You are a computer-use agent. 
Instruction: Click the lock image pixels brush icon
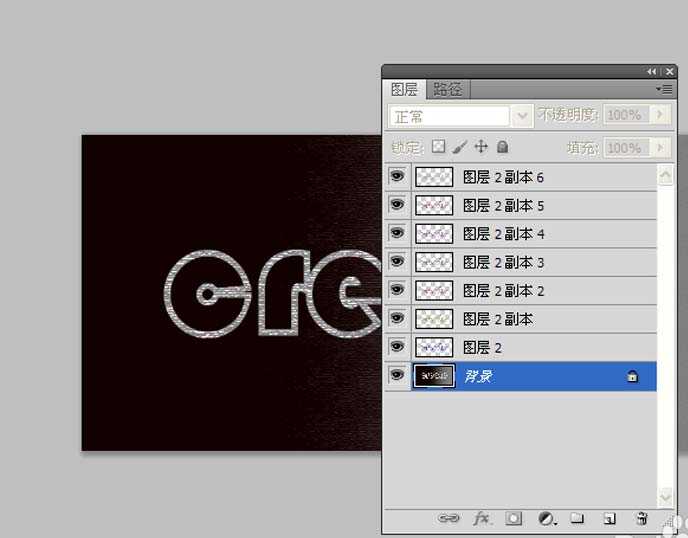[x=460, y=147]
